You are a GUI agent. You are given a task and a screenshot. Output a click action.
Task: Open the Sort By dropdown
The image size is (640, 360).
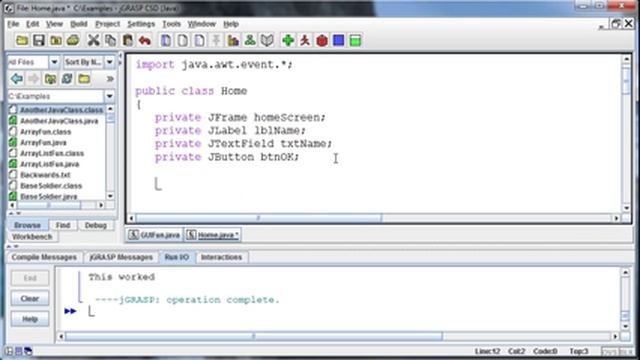[x=109, y=62]
